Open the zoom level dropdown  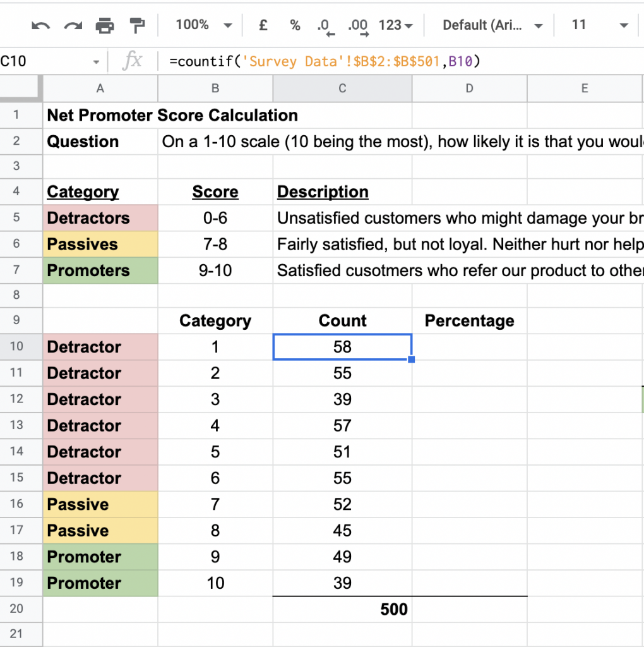[x=201, y=25]
